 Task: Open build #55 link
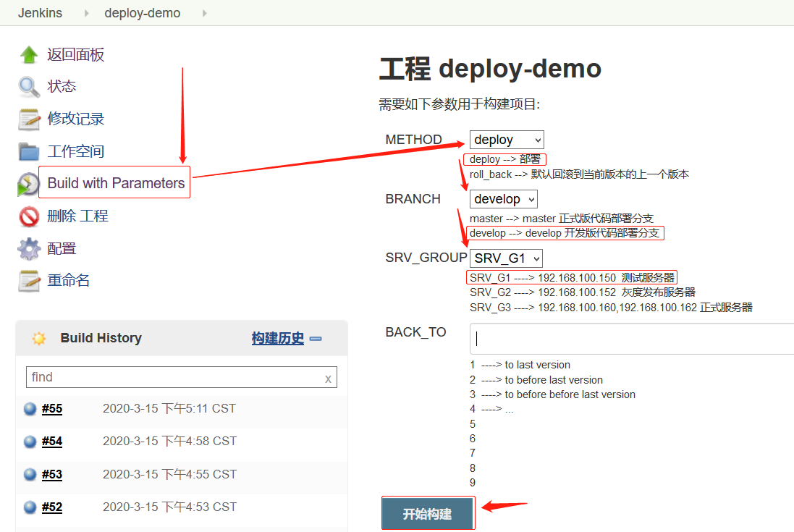[x=52, y=408]
